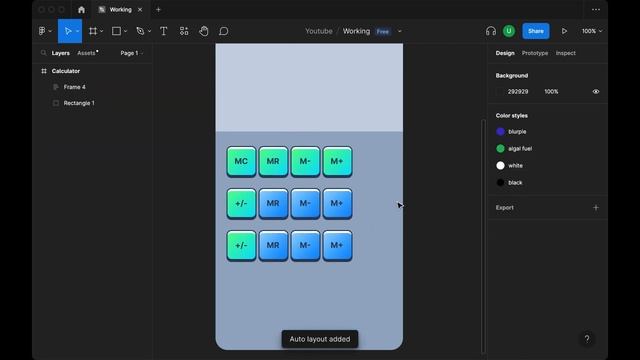Open a new tab with plus icon

tap(158, 9)
